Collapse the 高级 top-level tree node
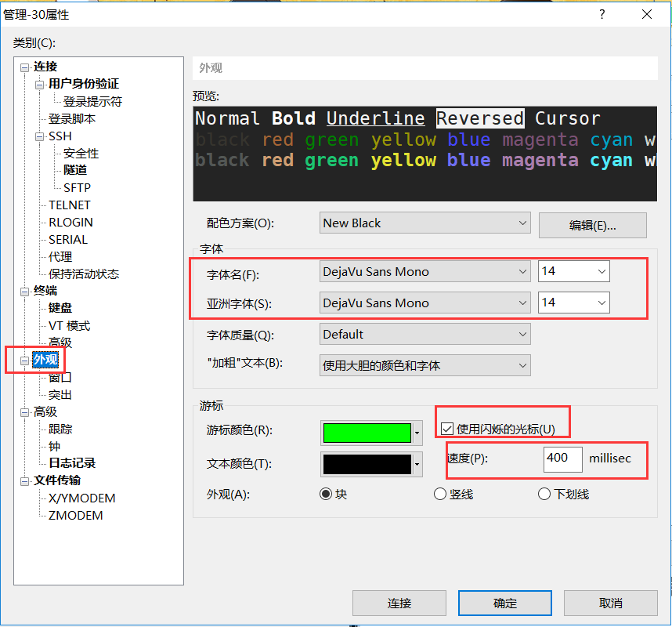Viewport: 672px width, 627px height. click(24, 412)
